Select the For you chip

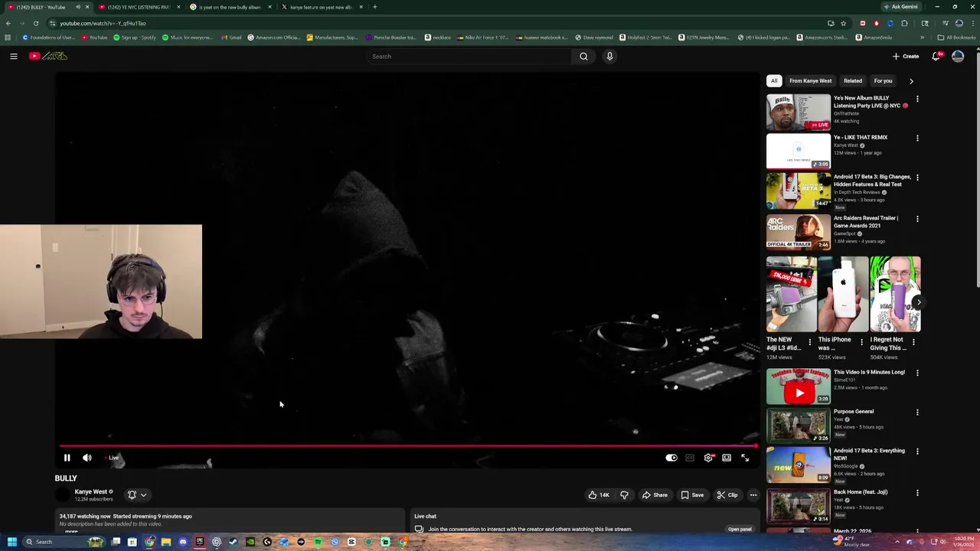tap(883, 80)
